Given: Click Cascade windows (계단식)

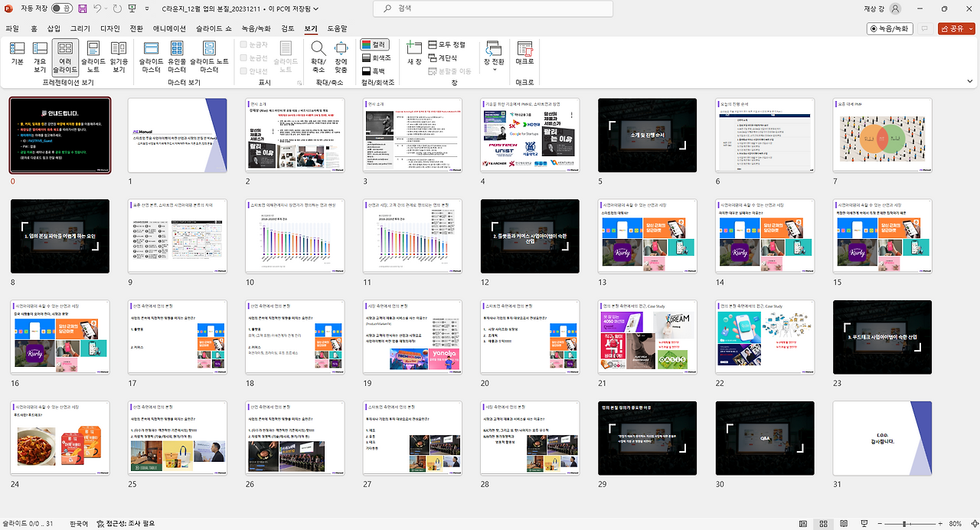Looking at the screenshot, I should (443, 57).
